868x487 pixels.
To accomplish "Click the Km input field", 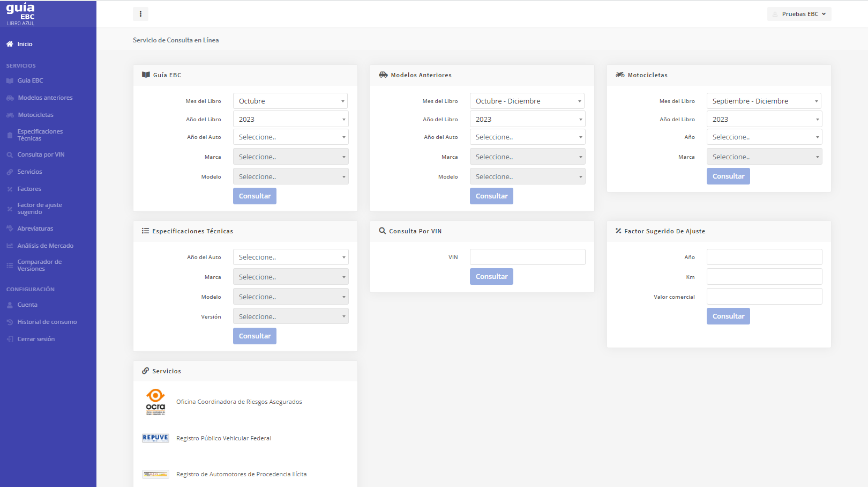I will click(x=764, y=277).
